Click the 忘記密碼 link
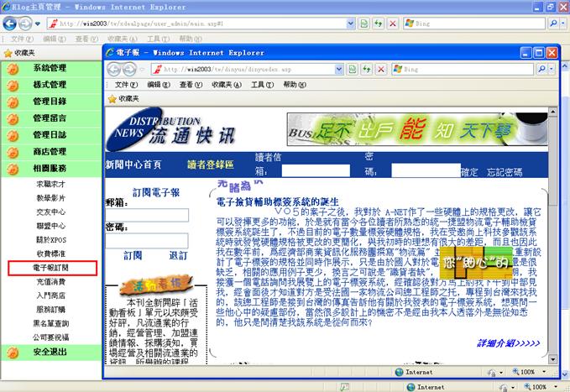570x392 pixels. pyautogui.click(x=505, y=172)
